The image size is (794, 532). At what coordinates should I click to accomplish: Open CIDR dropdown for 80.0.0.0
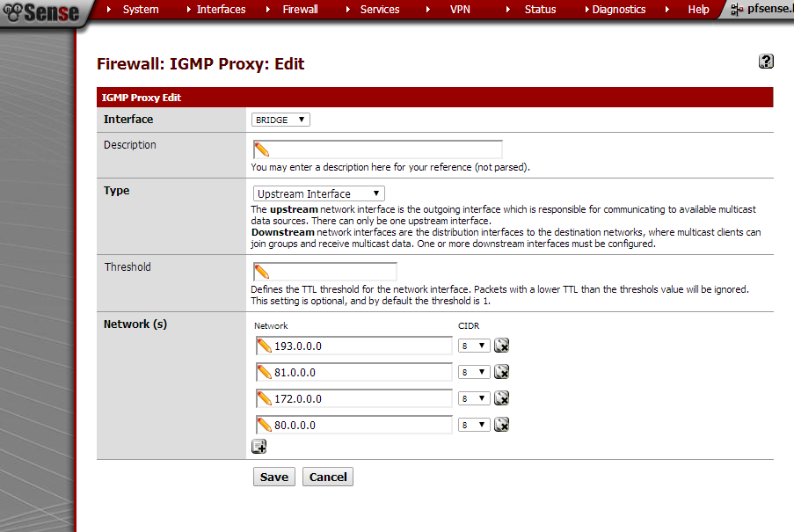pyautogui.click(x=474, y=425)
